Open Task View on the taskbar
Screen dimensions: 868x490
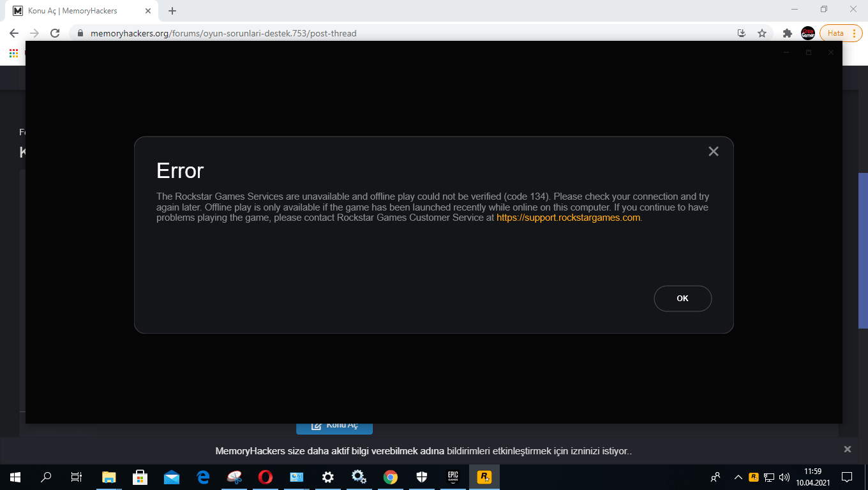(77, 477)
